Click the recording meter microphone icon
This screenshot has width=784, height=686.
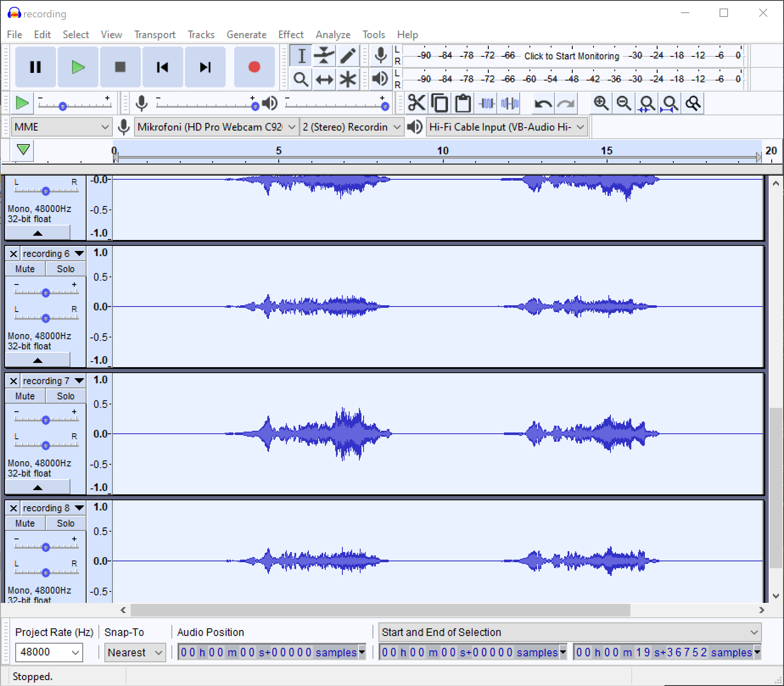381,56
